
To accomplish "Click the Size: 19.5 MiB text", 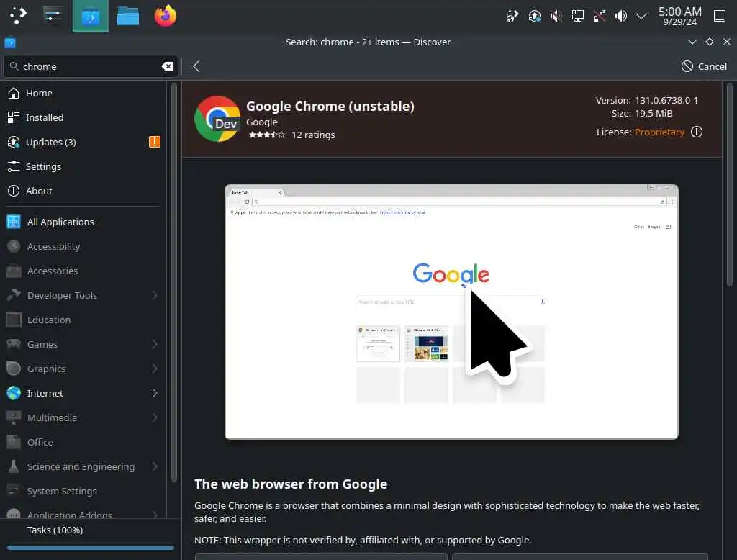I will click(x=642, y=113).
